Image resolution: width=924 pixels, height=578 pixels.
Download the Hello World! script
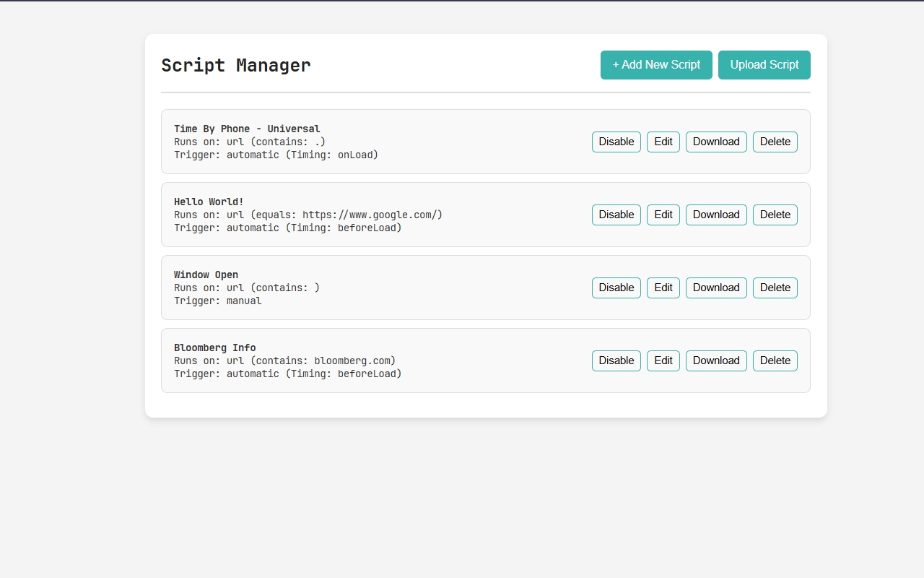(716, 215)
